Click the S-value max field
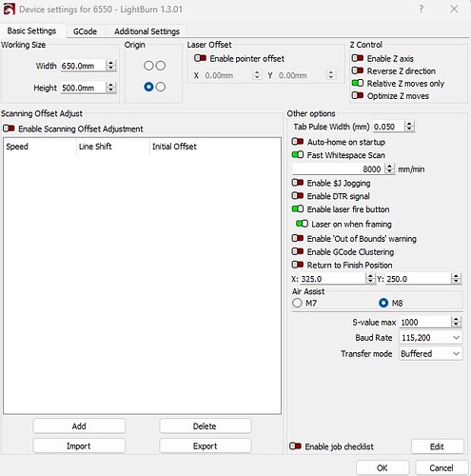 425,323
